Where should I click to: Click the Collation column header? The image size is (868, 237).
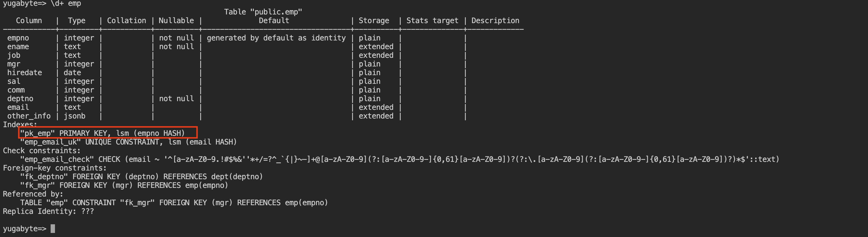(127, 21)
